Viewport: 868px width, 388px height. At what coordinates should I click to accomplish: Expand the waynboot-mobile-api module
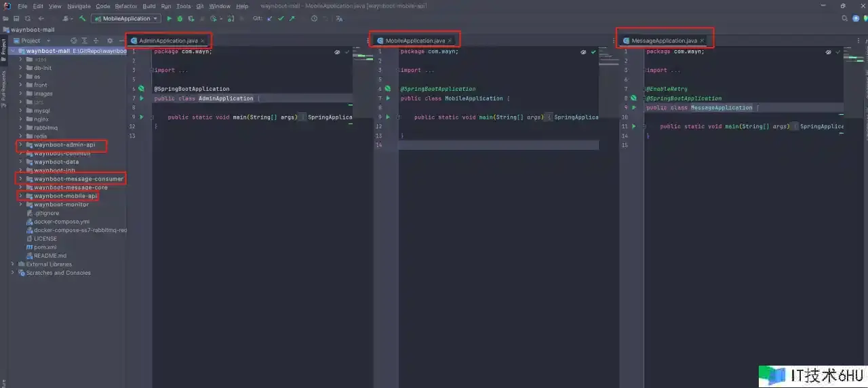20,196
